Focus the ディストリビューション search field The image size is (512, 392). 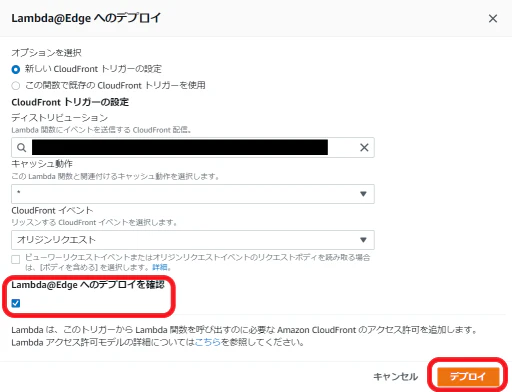[x=193, y=147]
